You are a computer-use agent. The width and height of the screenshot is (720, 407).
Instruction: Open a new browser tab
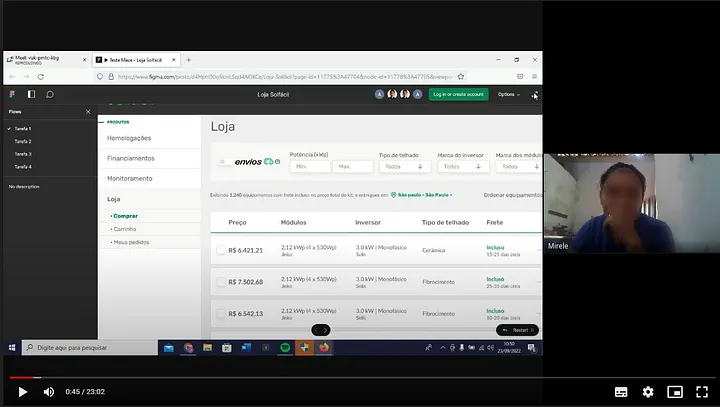click(188, 60)
